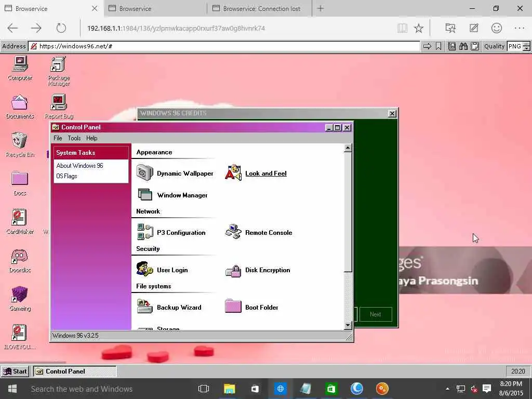Close the Windows 96 Credits window
This screenshot has height=399, width=532.
point(392,113)
